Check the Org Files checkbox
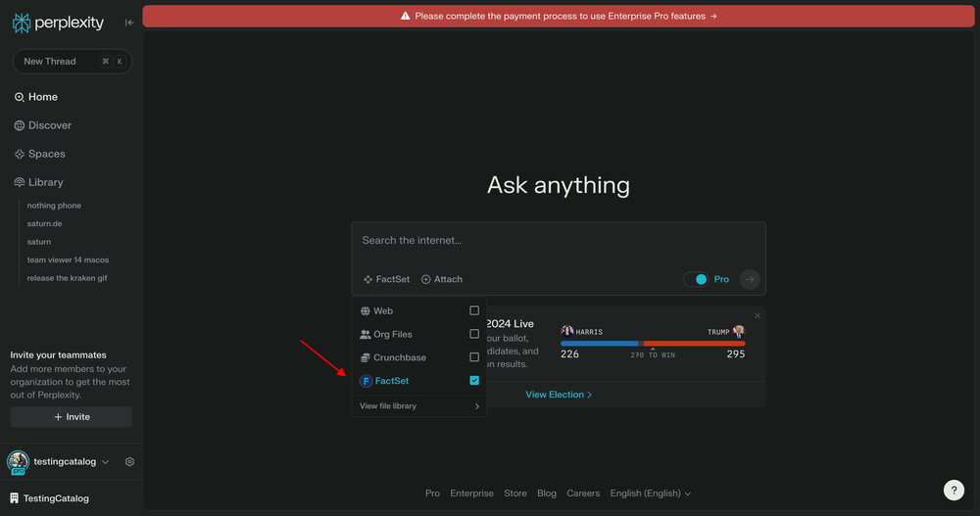This screenshot has width=980, height=516. pyautogui.click(x=474, y=334)
